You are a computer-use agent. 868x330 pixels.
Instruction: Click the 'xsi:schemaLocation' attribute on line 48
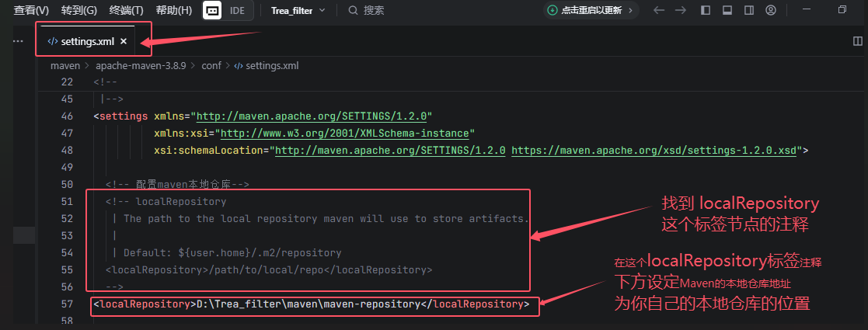pos(209,151)
